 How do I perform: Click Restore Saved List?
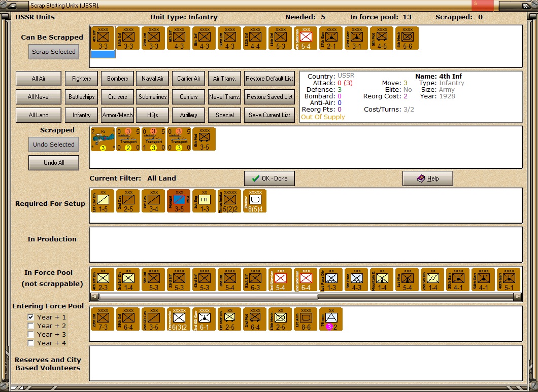pyautogui.click(x=270, y=97)
